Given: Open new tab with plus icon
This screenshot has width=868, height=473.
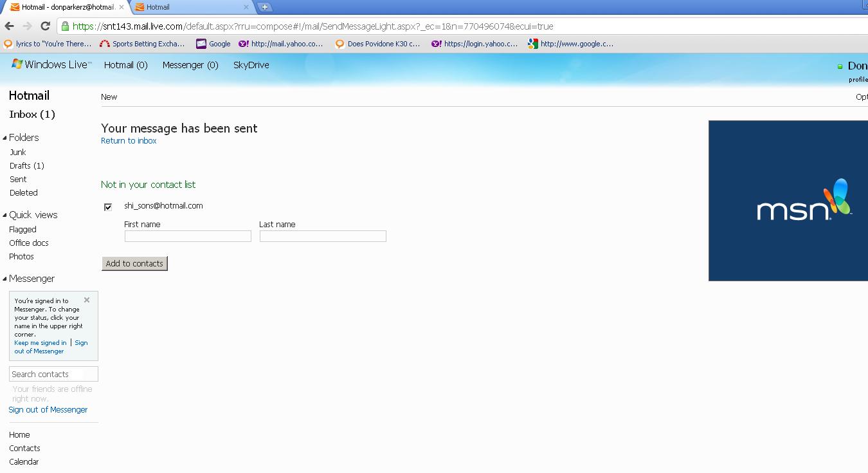Looking at the screenshot, I should [264, 7].
